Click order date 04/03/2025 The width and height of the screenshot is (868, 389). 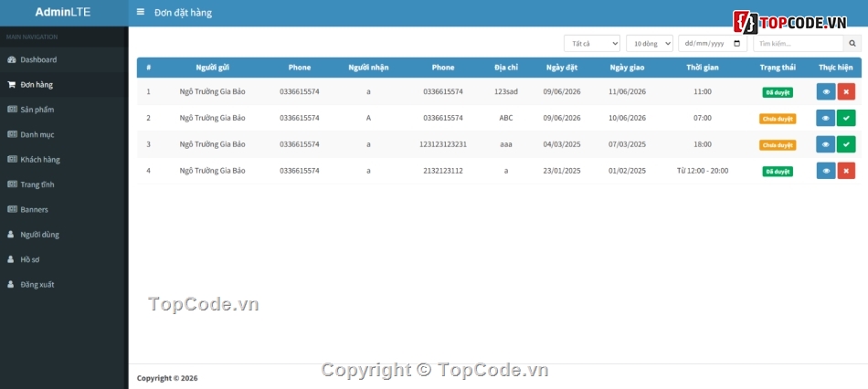[562, 144]
